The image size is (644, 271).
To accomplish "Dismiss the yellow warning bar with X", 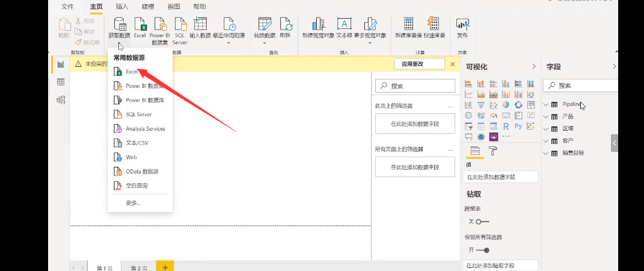I will 453,64.
